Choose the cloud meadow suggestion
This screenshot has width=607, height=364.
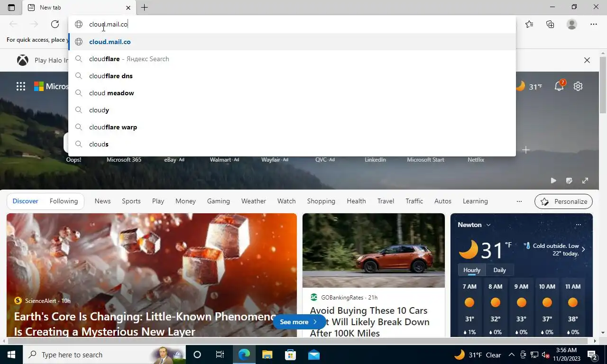(292, 93)
